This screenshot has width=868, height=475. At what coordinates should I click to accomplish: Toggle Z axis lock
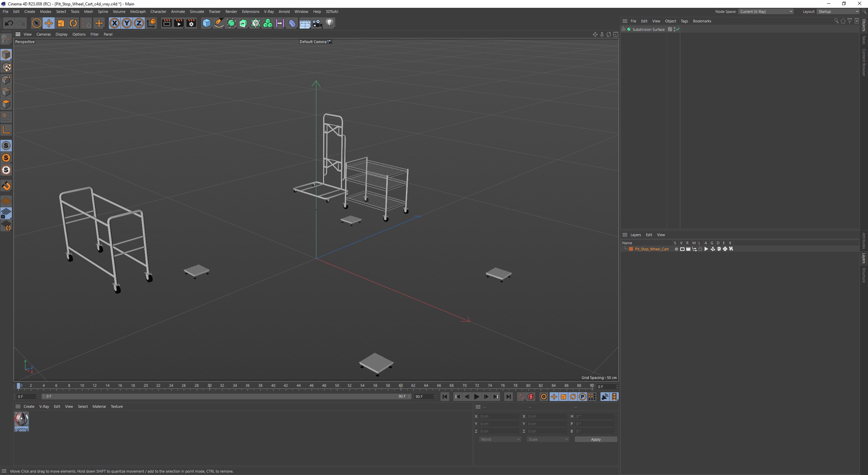[x=139, y=23]
